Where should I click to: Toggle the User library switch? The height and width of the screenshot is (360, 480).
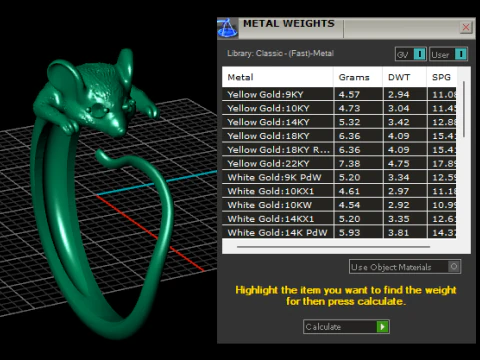point(448,54)
